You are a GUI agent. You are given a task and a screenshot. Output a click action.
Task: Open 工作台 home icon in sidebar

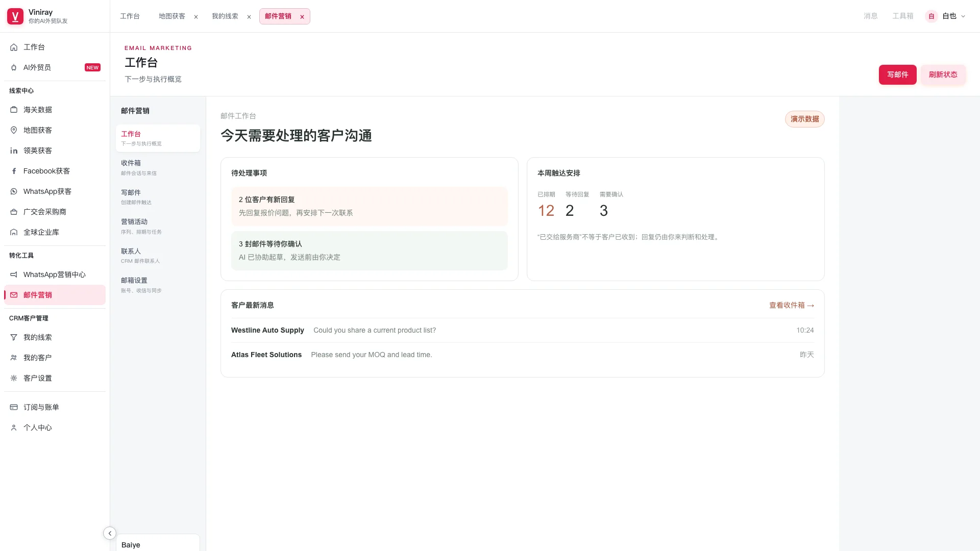click(x=14, y=47)
